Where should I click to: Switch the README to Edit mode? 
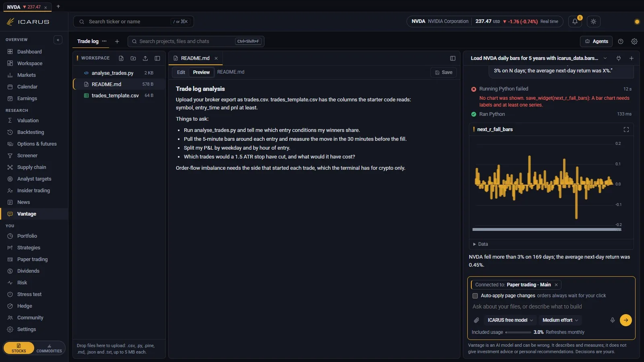[181, 72]
